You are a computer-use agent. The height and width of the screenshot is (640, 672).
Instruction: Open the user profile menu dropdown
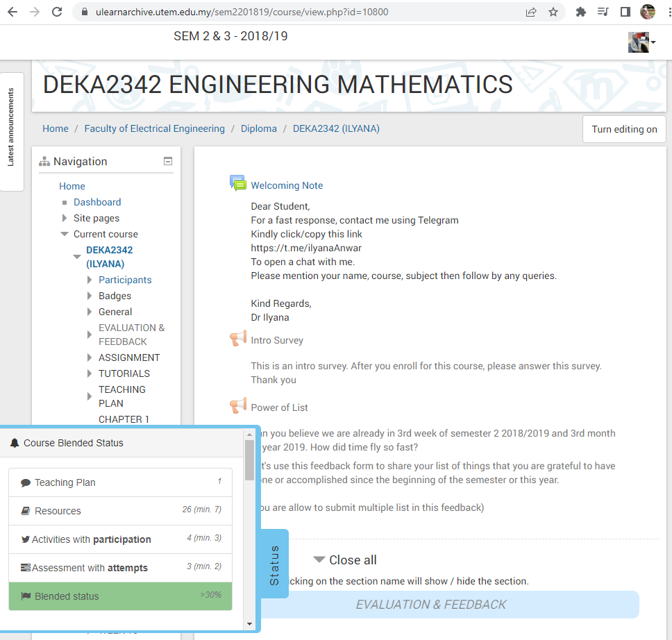642,43
